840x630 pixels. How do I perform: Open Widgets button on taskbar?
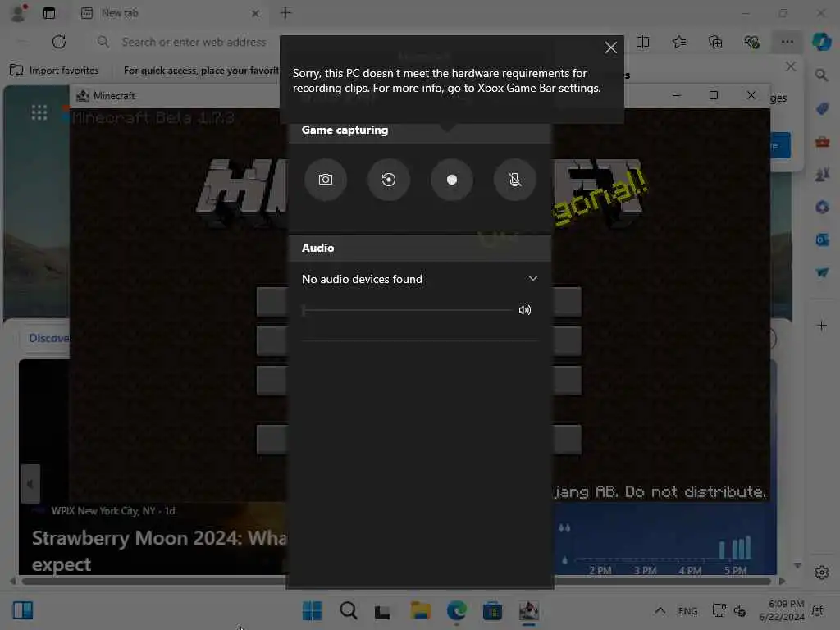[x=22, y=610]
